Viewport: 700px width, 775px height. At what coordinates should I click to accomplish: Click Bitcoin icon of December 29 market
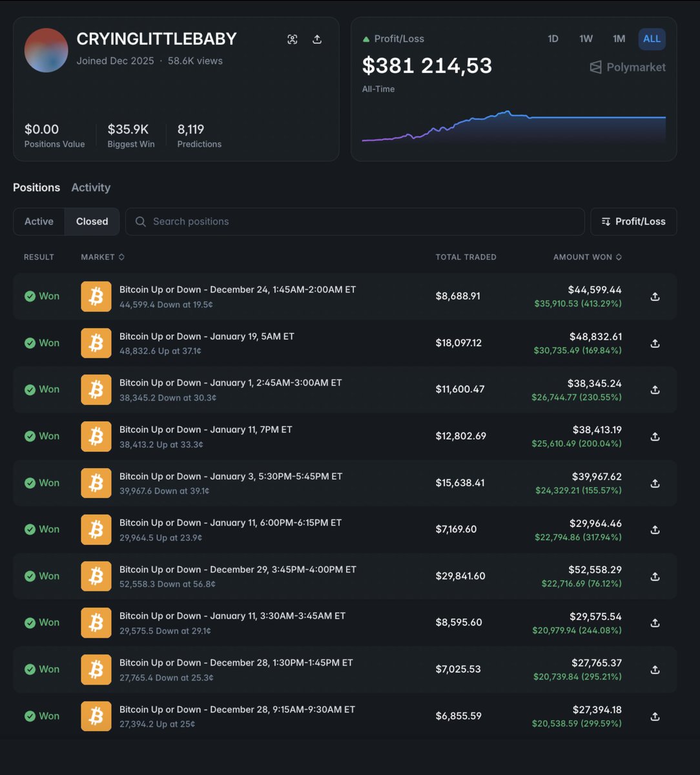(x=96, y=576)
